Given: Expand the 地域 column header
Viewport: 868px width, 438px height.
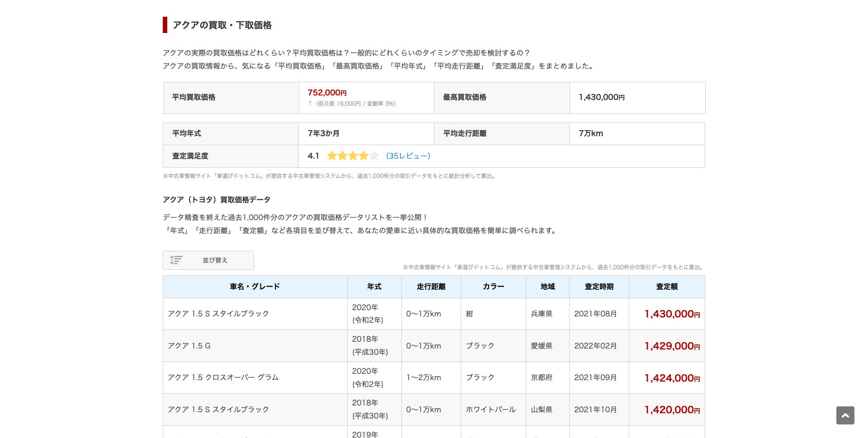Looking at the screenshot, I should point(547,287).
